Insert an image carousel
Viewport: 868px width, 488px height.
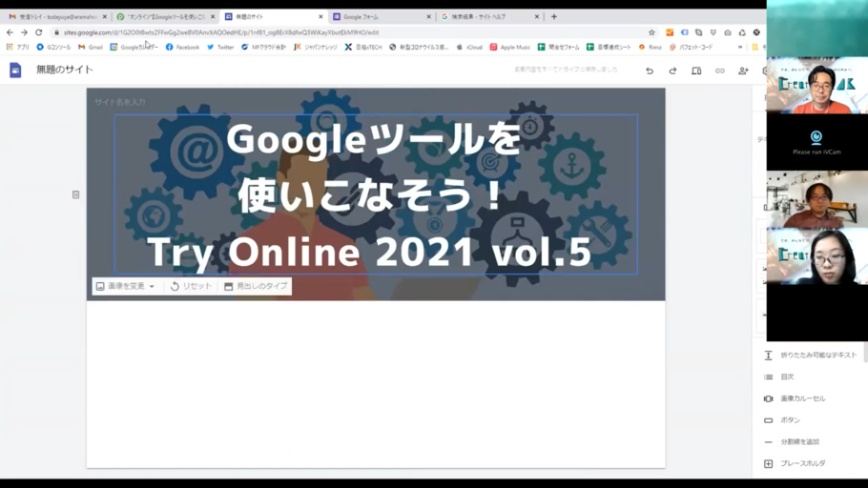[795, 398]
